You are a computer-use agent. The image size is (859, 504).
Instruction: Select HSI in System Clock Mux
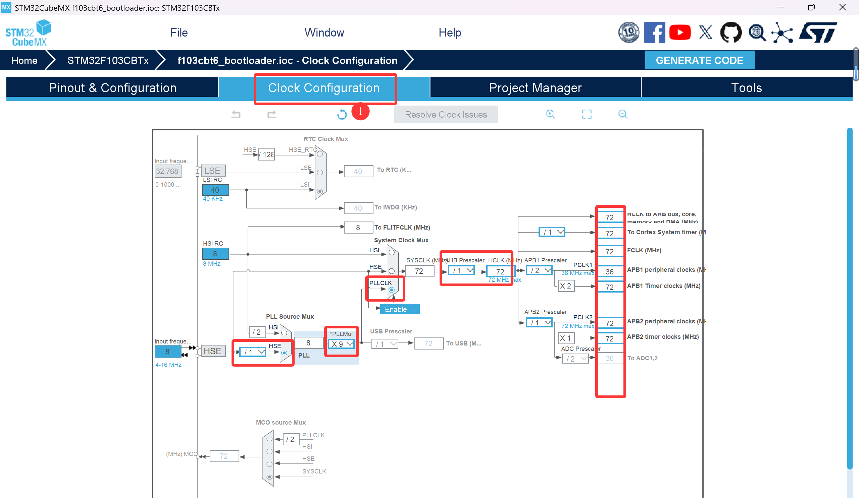(x=391, y=253)
